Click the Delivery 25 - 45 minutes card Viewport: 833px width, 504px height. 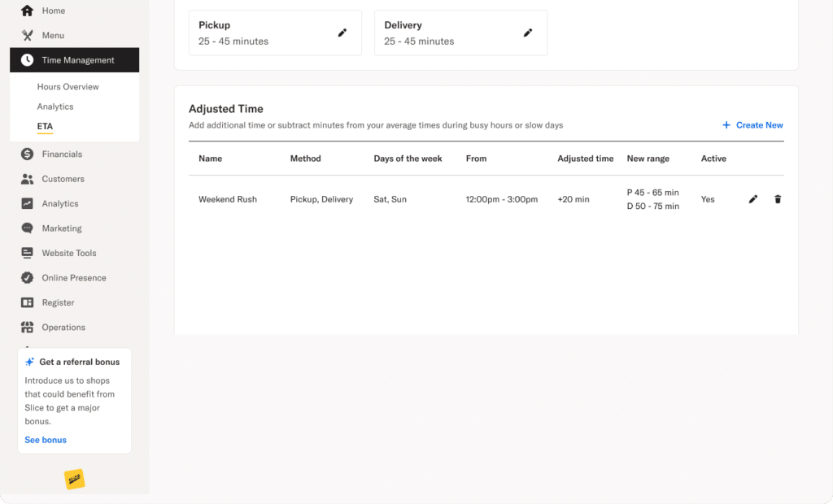[x=460, y=33]
